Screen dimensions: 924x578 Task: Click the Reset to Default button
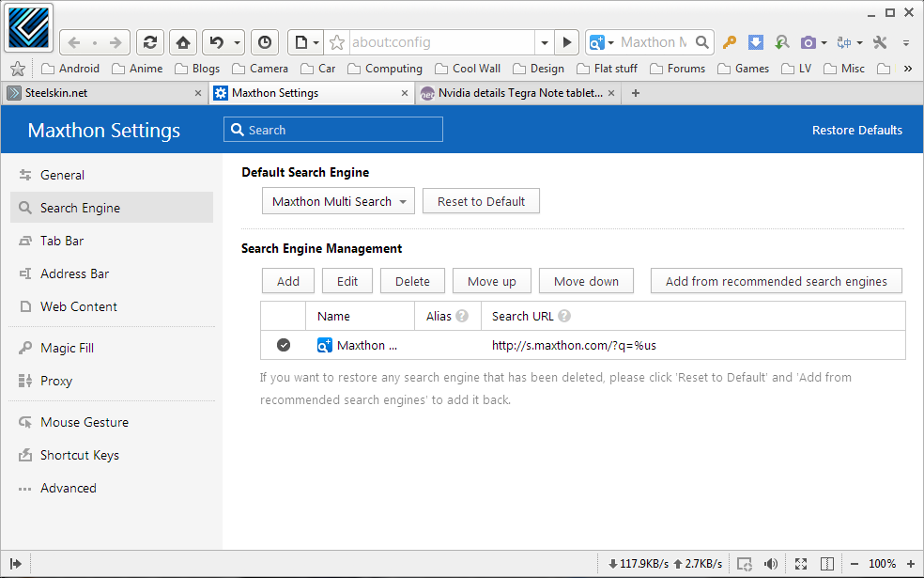[481, 201]
